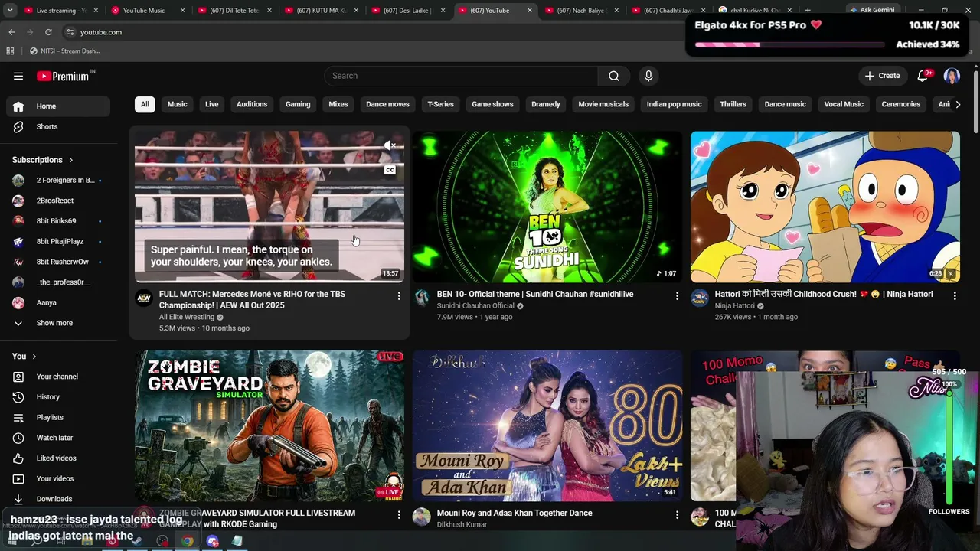
Task: Click the youtube.com address bar
Action: coord(375,32)
